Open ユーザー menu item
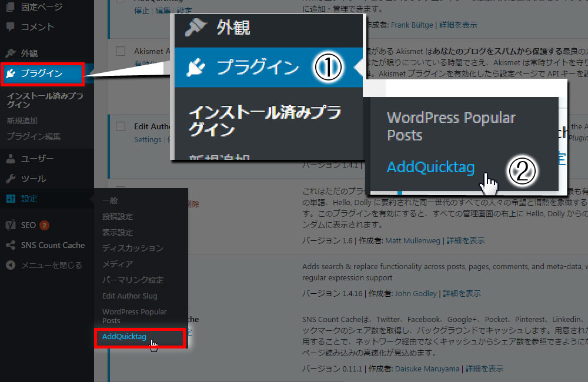The height and width of the screenshot is (382, 588). click(x=37, y=159)
